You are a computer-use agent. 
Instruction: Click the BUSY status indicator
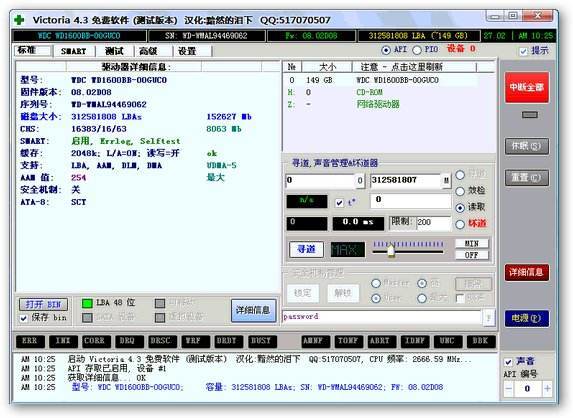pos(262,341)
